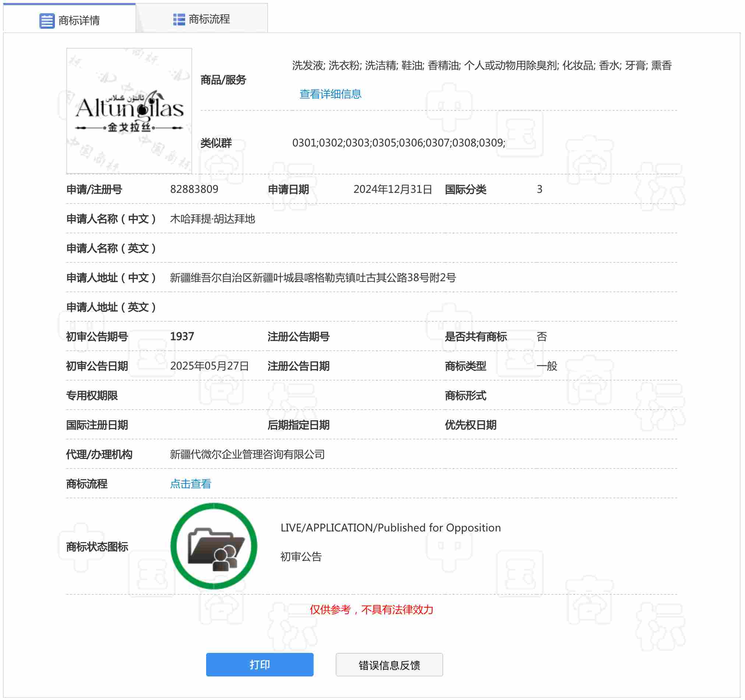Image resolution: width=745 pixels, height=700 pixels.
Task: Click the announcement date 2025年05月27日
Action: pos(209,366)
